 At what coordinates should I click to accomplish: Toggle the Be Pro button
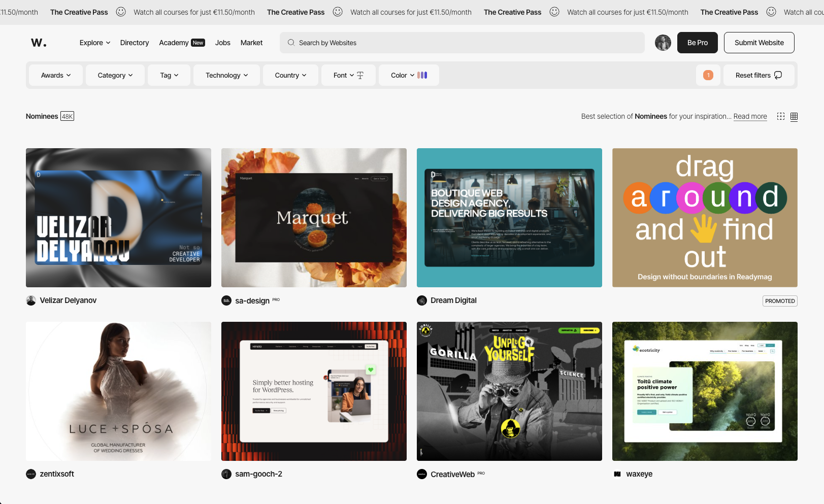[x=697, y=43]
